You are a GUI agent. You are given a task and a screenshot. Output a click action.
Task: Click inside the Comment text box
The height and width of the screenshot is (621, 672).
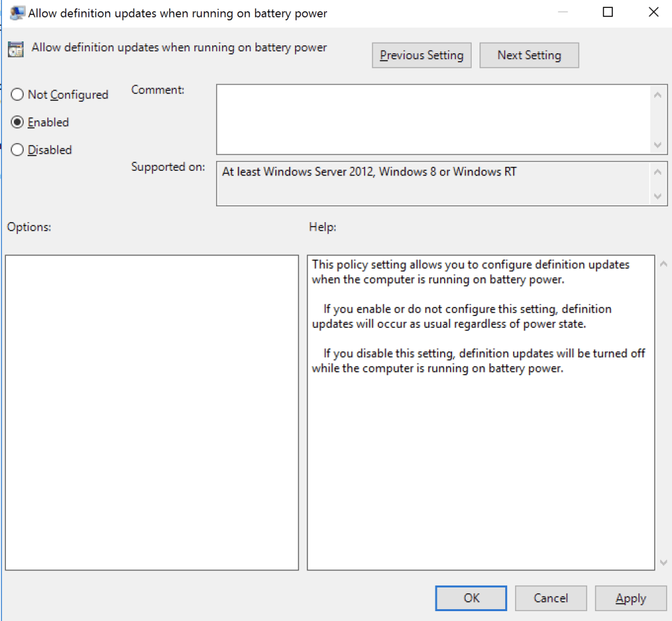tap(434, 119)
